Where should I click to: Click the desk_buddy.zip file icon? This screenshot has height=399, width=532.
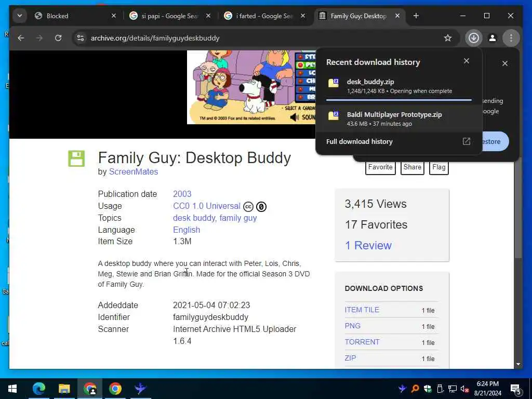point(334,83)
